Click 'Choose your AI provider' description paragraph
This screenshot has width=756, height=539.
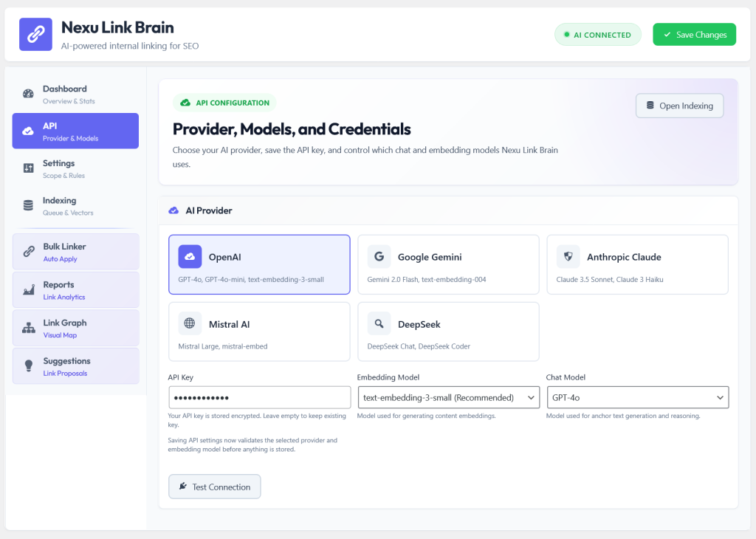click(x=365, y=157)
